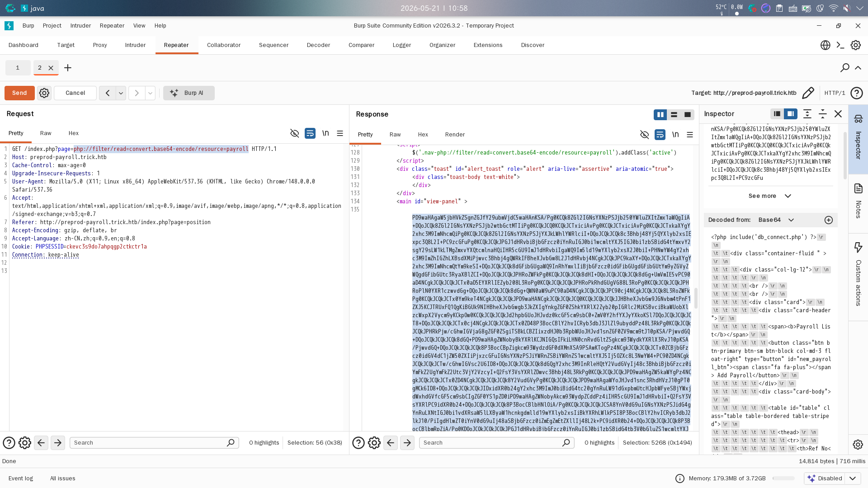868x488 pixels.
Task: Toggle non-printable characters in Response
Action: click(675, 135)
